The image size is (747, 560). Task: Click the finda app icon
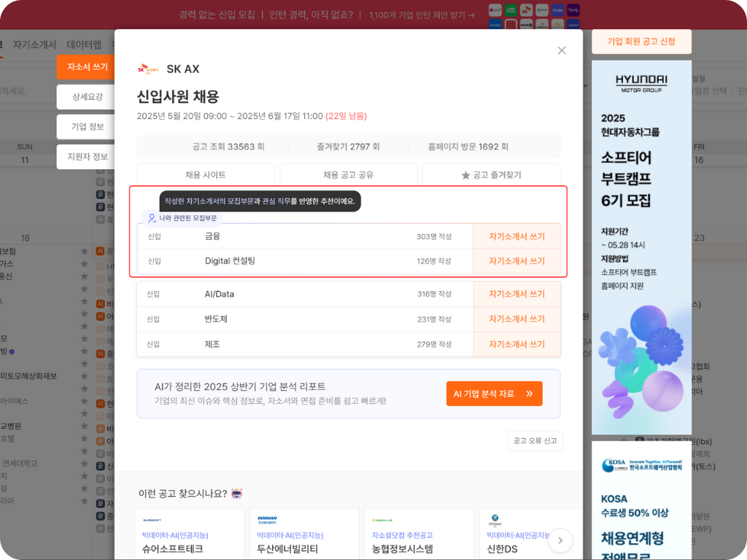click(x=557, y=10)
